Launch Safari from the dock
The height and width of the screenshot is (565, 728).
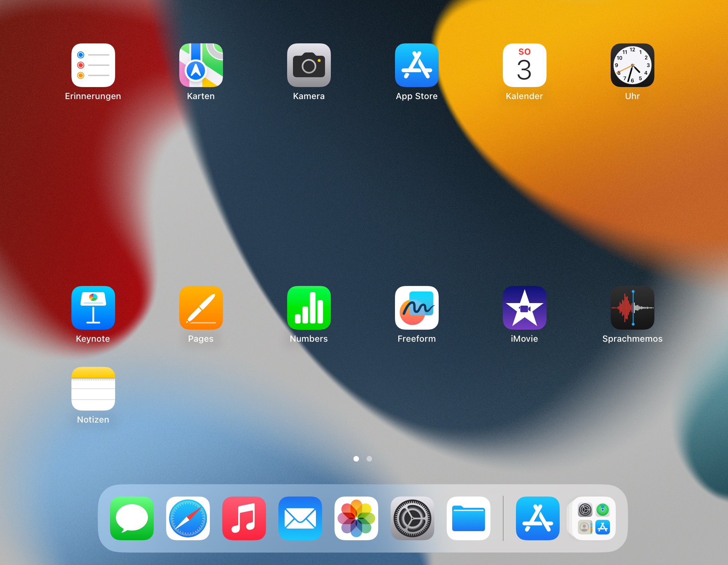(x=188, y=518)
